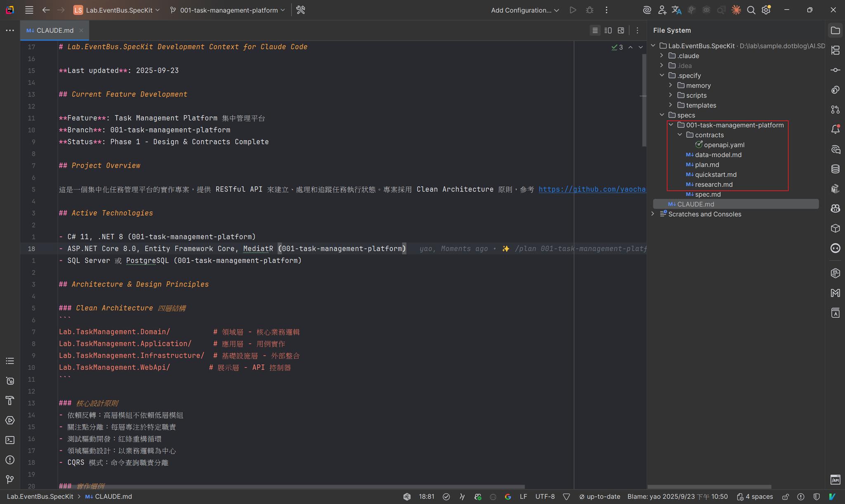The image size is (845, 504).
Task: Click the editor horizontal scrollbar
Action: [292, 487]
